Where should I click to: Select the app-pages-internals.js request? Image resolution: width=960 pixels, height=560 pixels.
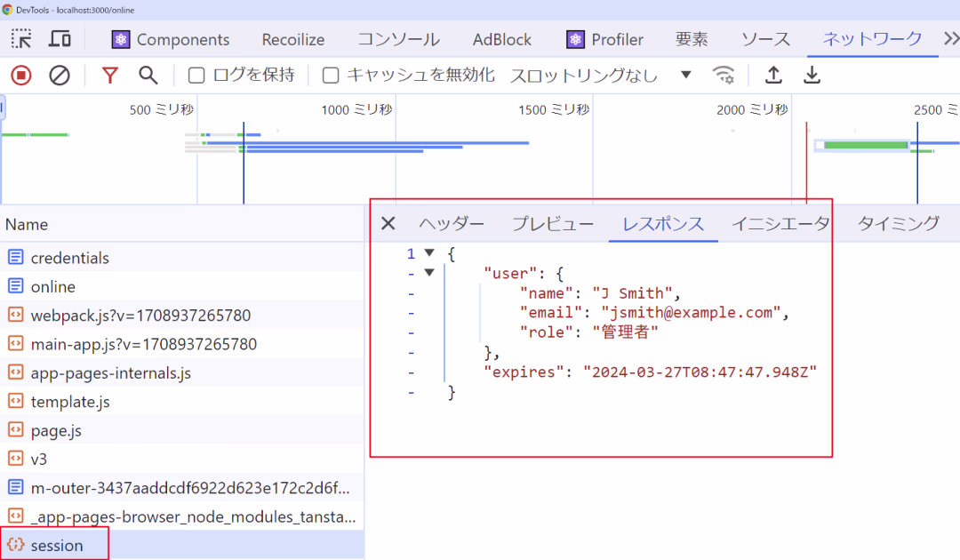pyautogui.click(x=182, y=372)
